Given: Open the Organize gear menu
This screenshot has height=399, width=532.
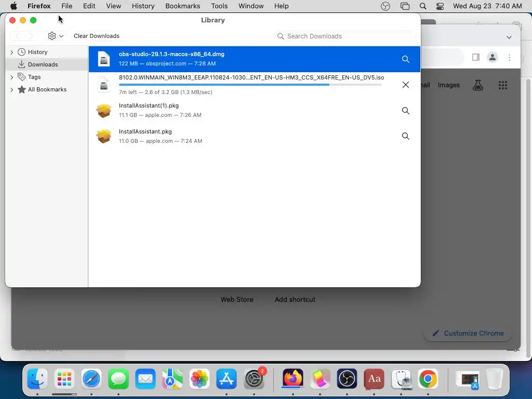Looking at the screenshot, I should [x=56, y=36].
